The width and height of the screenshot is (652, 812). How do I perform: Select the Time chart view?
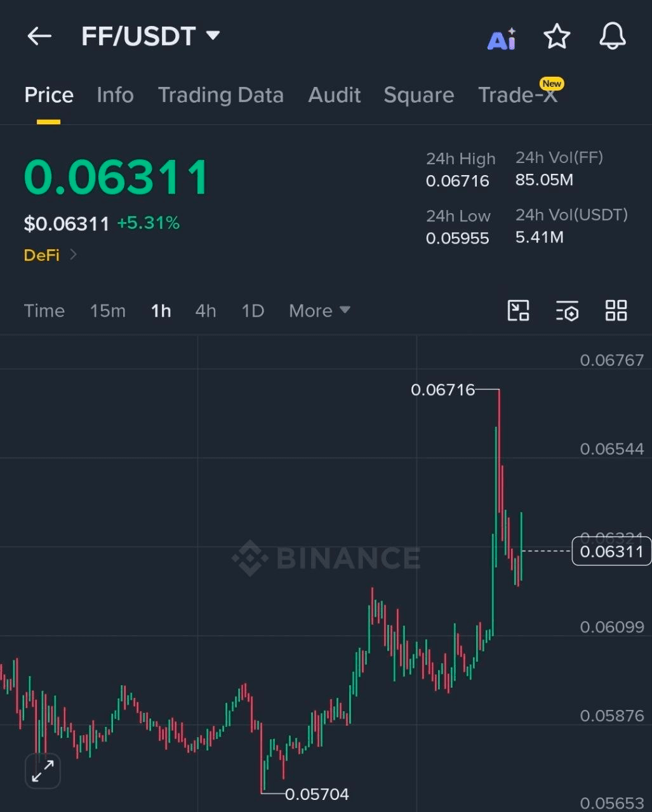pos(44,311)
